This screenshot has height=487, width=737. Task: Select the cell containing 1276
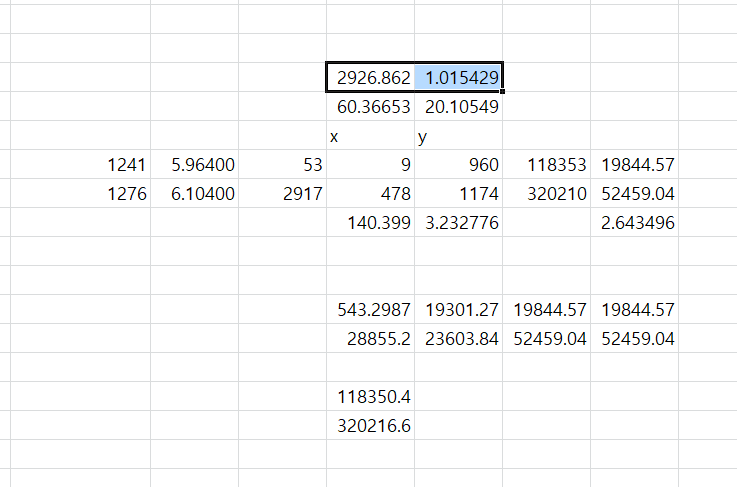[x=107, y=194]
